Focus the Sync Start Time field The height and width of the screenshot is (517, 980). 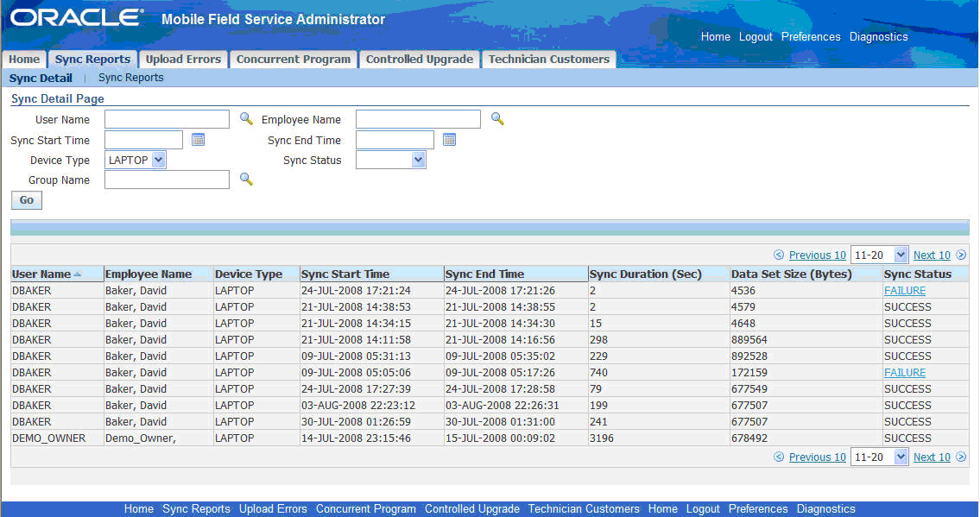point(143,140)
